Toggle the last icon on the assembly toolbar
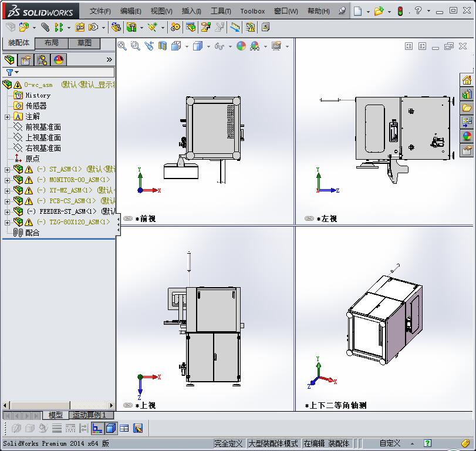476x451 pixels. click(x=265, y=28)
